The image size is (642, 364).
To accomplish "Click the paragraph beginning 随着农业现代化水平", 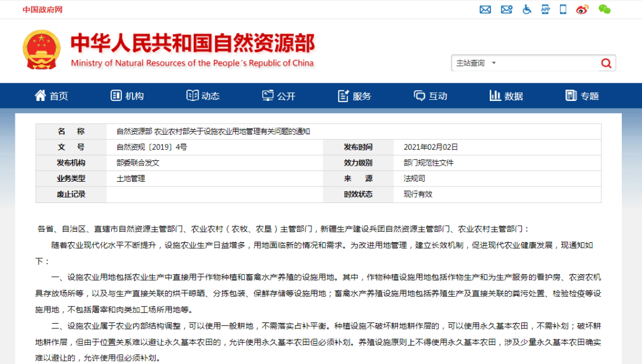I will pos(314,253).
